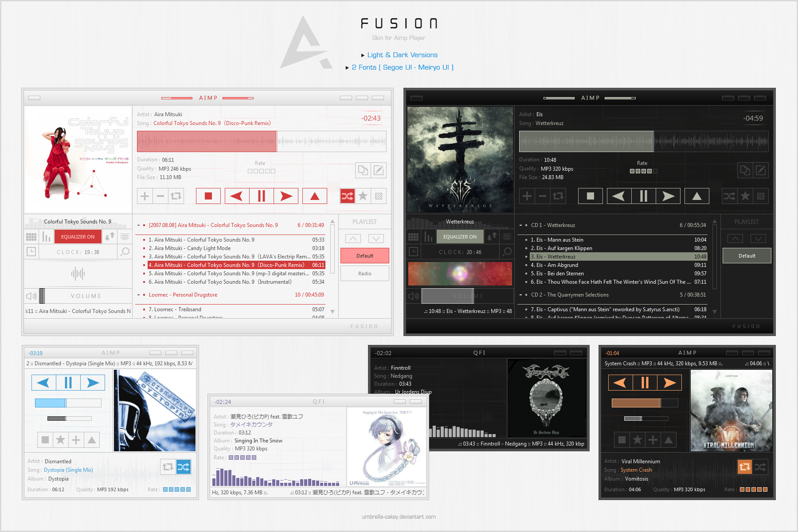The image size is (798, 532).
Task: Click the minus icon in light red AIMP window
Action: coord(160,196)
